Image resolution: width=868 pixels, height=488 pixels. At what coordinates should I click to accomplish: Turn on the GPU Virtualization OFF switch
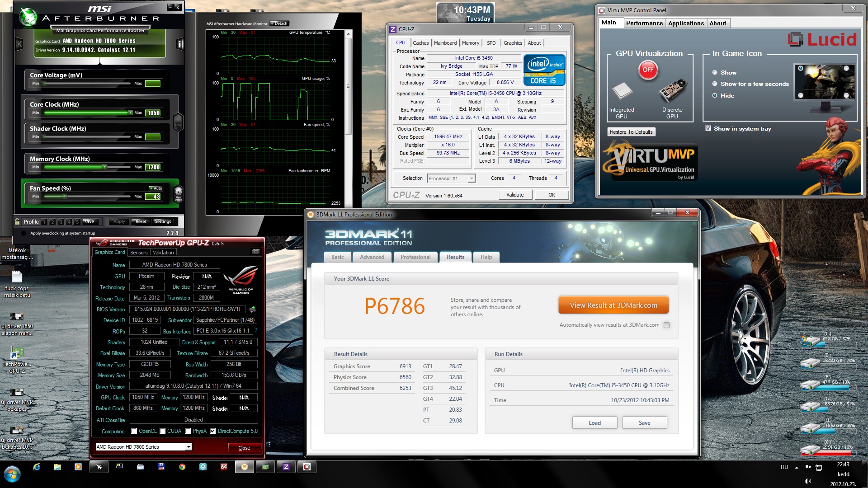click(x=648, y=70)
